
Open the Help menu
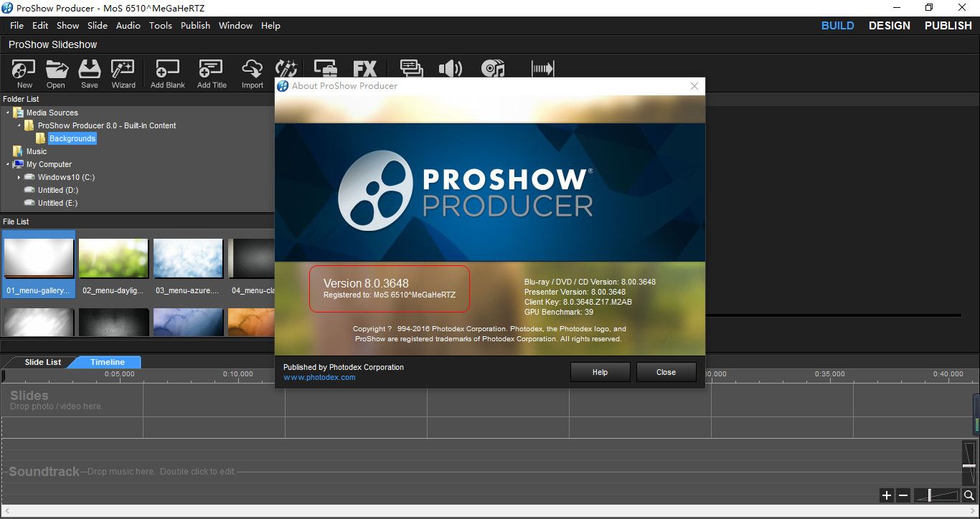point(270,25)
